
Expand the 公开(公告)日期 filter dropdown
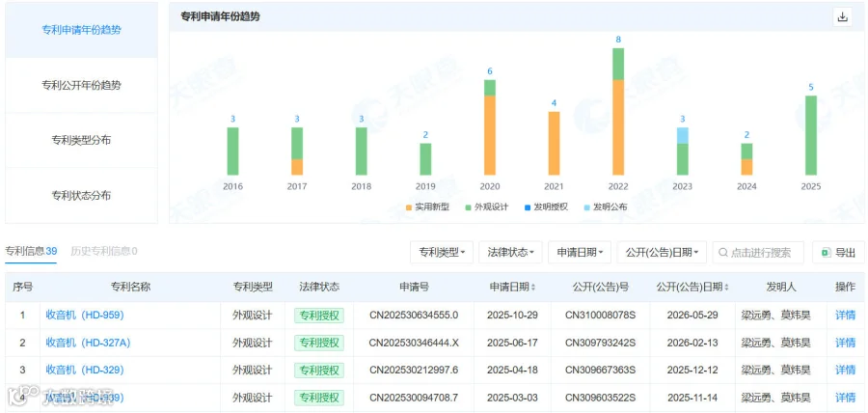662,253
